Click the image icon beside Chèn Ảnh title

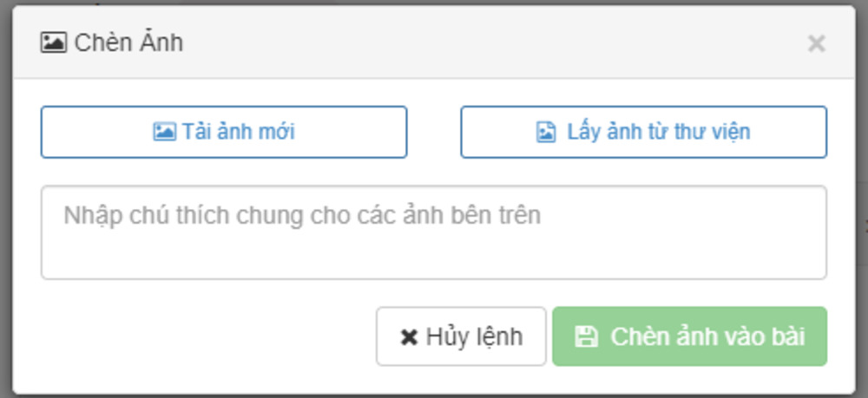pyautogui.click(x=53, y=42)
